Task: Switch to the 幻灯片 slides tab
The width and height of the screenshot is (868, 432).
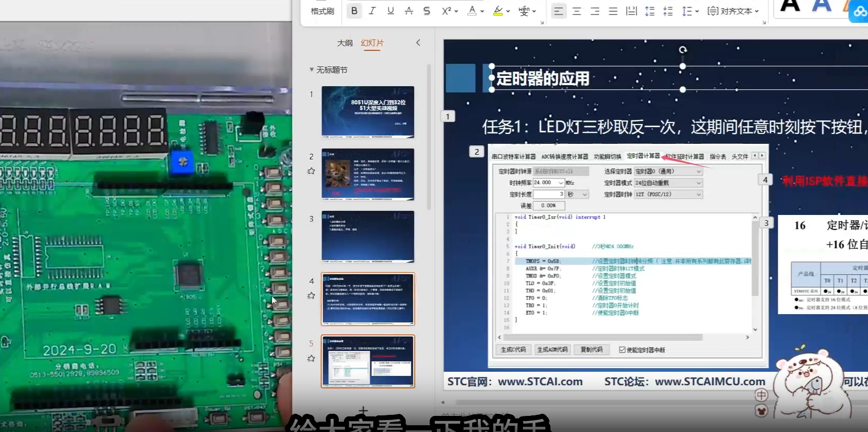Action: (x=372, y=43)
